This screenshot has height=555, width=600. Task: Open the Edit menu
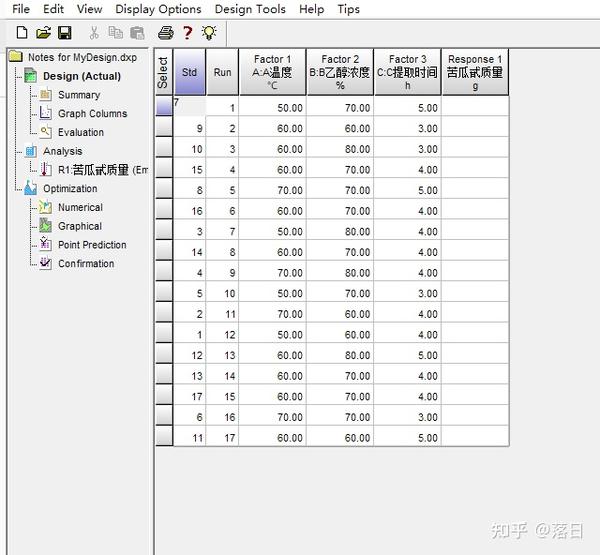point(53,9)
